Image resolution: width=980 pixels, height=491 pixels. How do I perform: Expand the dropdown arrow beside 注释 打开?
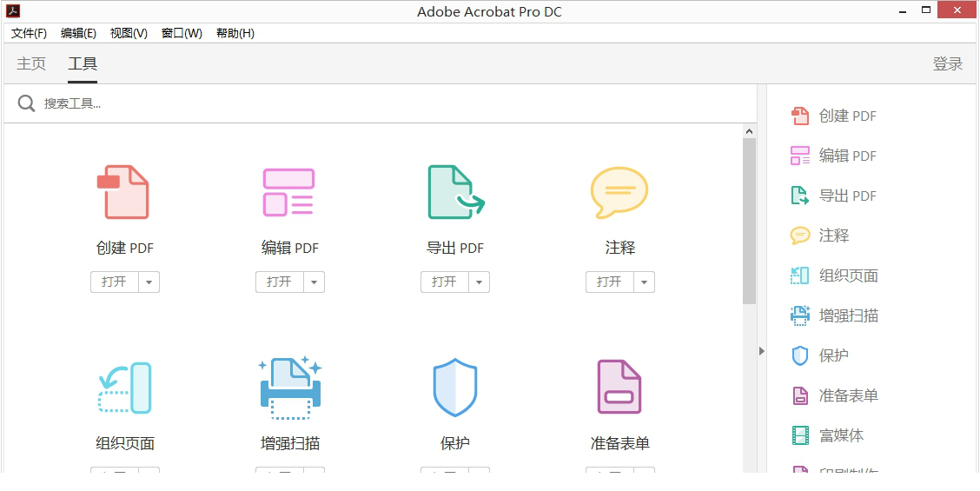(x=644, y=282)
